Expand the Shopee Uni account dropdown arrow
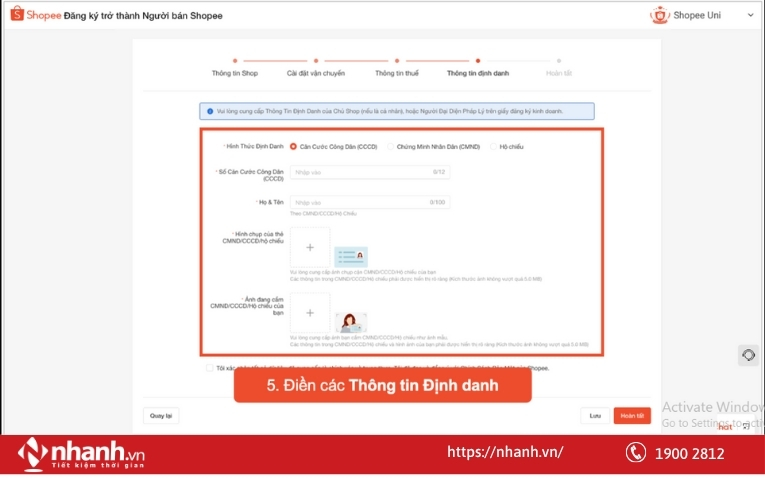 coord(750,15)
